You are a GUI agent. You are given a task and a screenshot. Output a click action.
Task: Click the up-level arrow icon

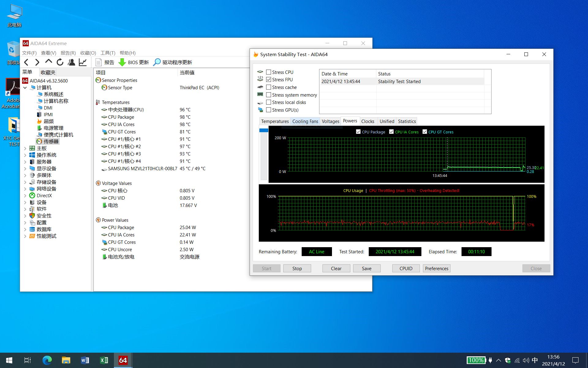tap(48, 62)
